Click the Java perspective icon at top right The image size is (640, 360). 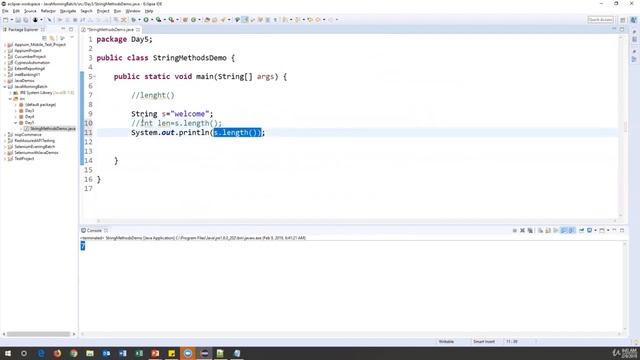click(x=633, y=20)
